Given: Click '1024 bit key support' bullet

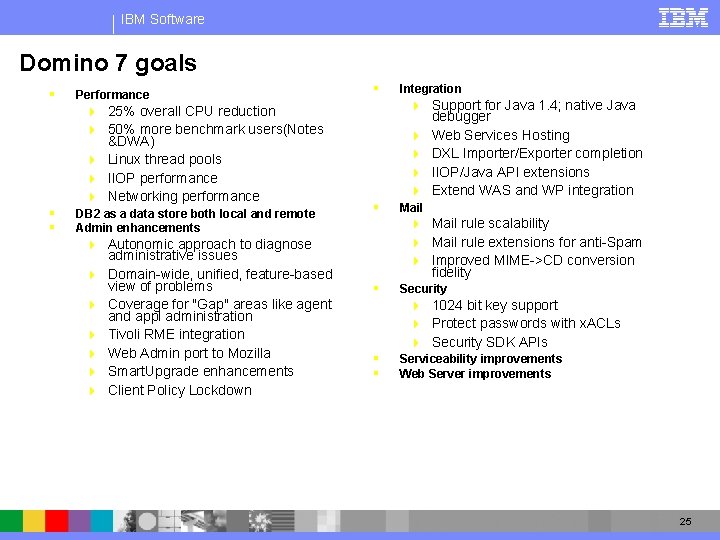Looking at the screenshot, I should tap(495, 305).
